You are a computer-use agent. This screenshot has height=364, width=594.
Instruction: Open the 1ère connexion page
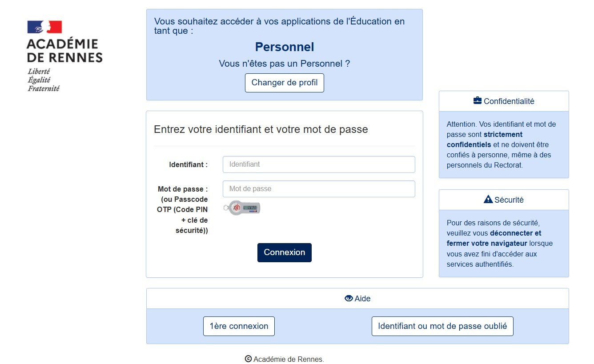click(x=239, y=326)
